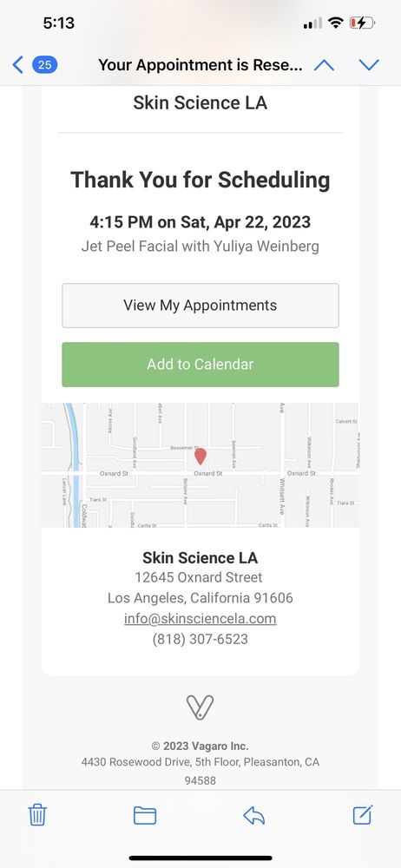This screenshot has height=868, width=401.
Task: Open the 25 unread messages badge
Action: point(45,65)
